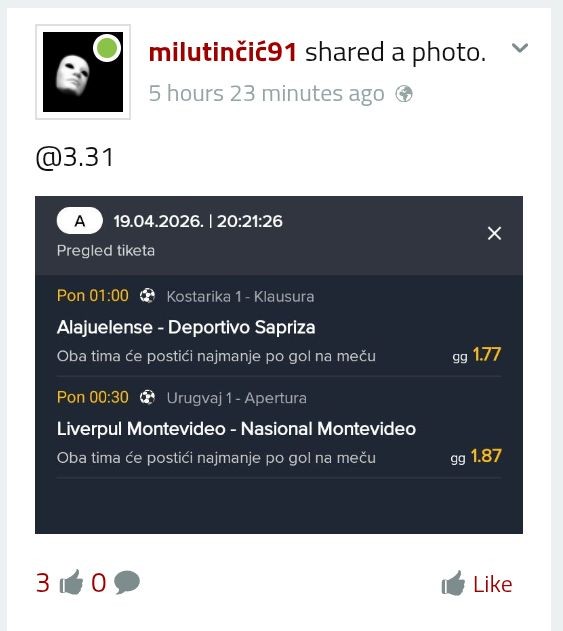
Task: Click the Kostarika 1 - Klausura league label
Action: 240,297
